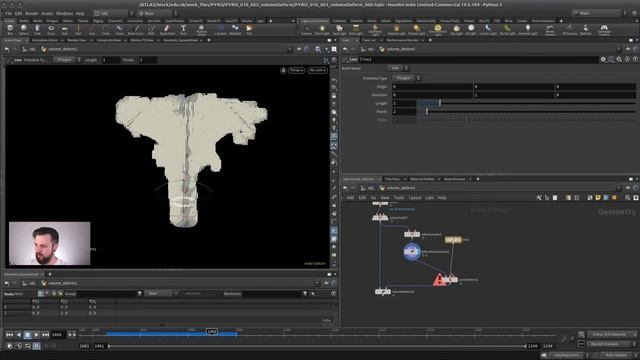Jump to the first frame
The width and height of the screenshot is (640, 360).
click(x=10, y=335)
